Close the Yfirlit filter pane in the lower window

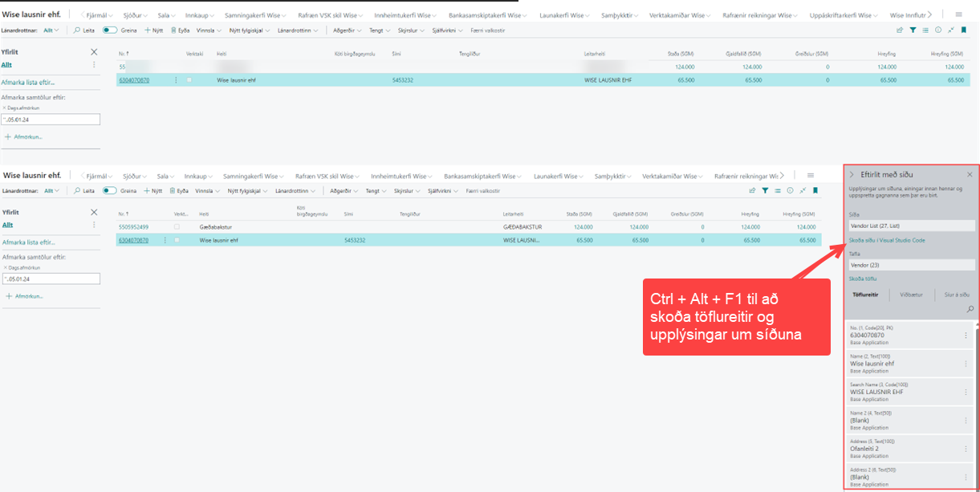[x=94, y=212]
